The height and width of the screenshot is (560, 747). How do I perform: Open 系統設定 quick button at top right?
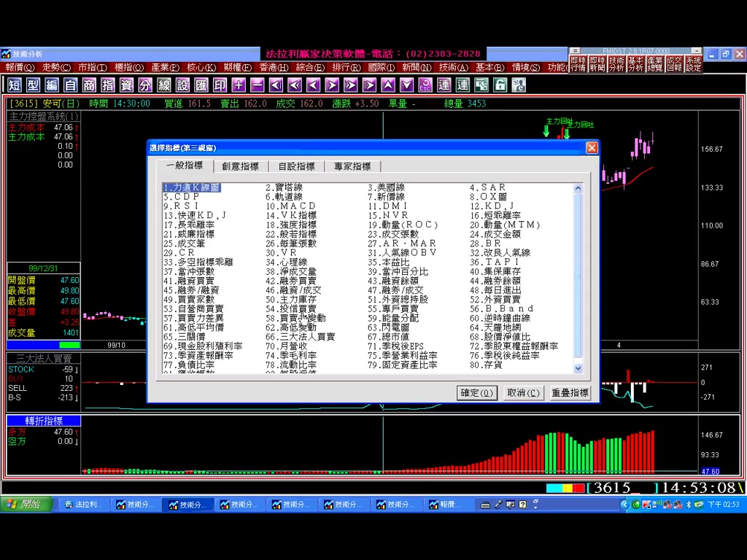click(x=693, y=64)
